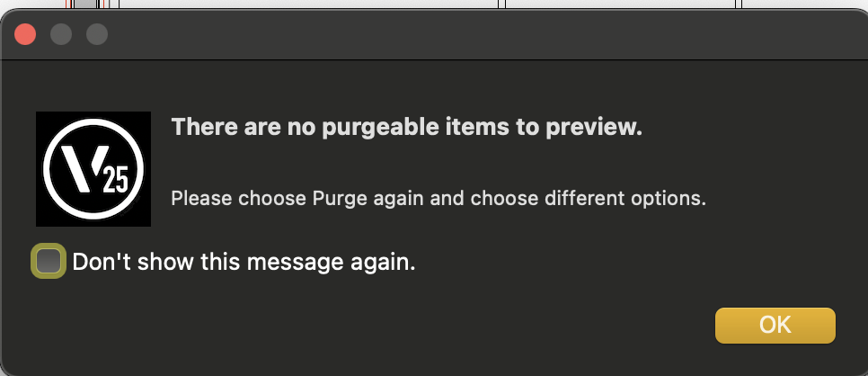Close the dialog with the red button
The width and height of the screenshot is (868, 376).
[25, 34]
